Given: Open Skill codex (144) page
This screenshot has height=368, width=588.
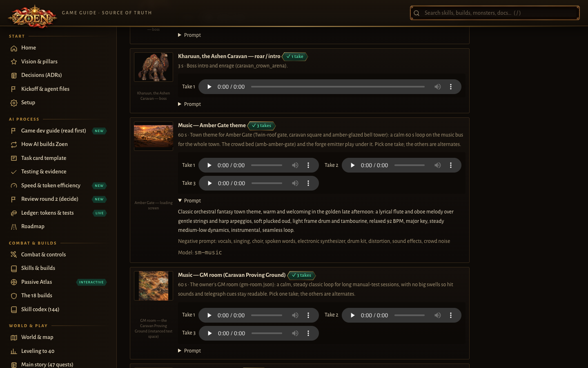Looking at the screenshot, I should [x=58, y=310].
